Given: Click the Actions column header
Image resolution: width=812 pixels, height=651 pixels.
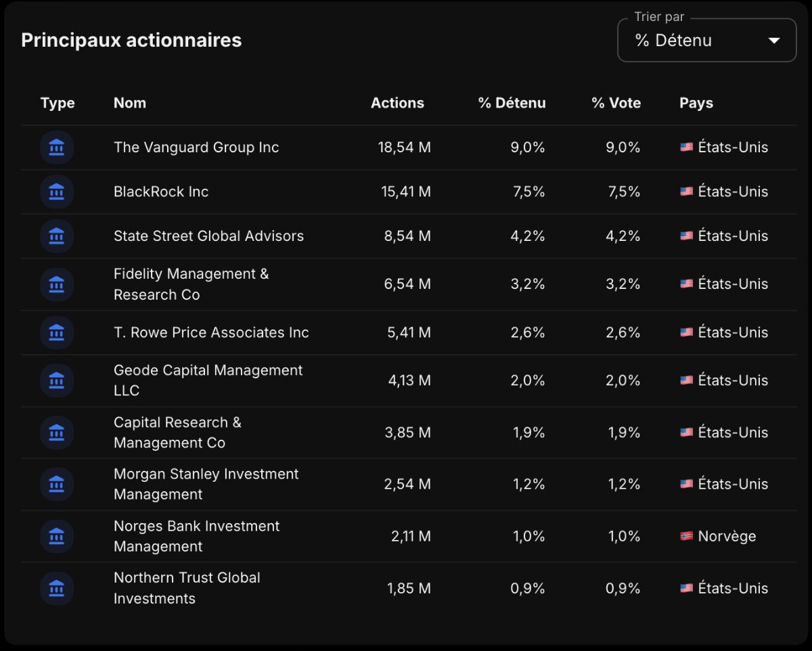Looking at the screenshot, I should (397, 103).
